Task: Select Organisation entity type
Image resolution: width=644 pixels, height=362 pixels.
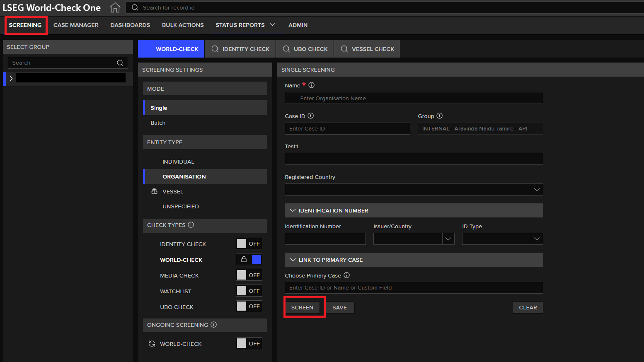Action: pos(205,176)
